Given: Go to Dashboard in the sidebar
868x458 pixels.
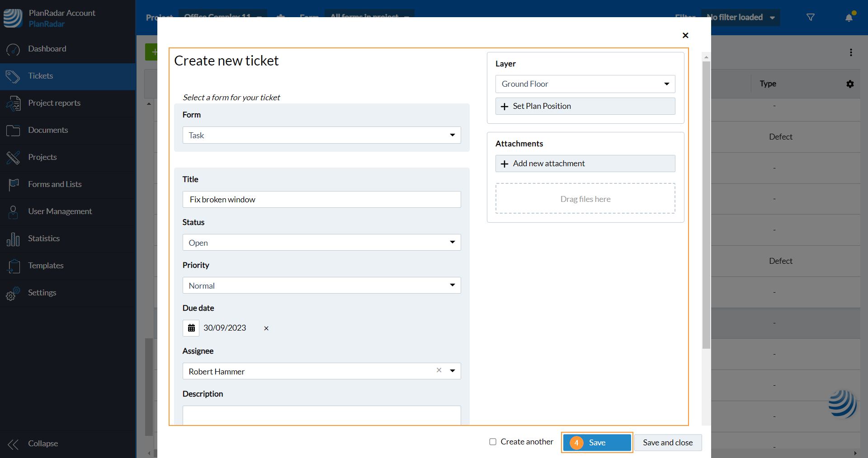Looking at the screenshot, I should click(x=47, y=49).
